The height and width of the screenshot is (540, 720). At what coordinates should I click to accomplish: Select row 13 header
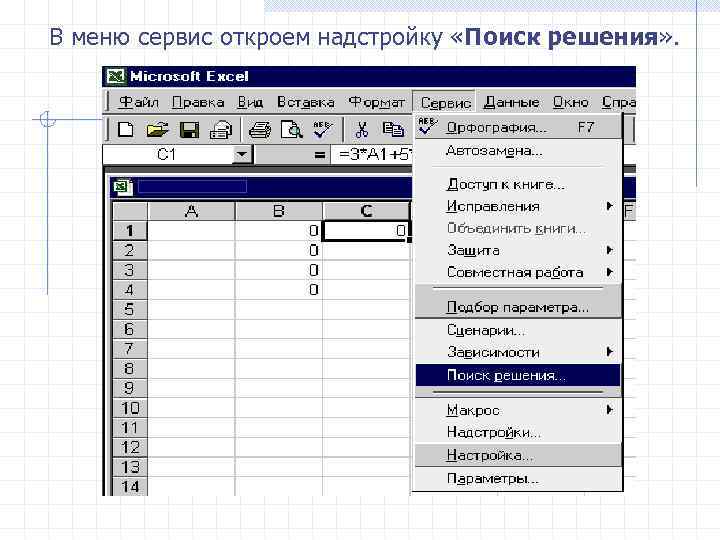click(x=130, y=467)
